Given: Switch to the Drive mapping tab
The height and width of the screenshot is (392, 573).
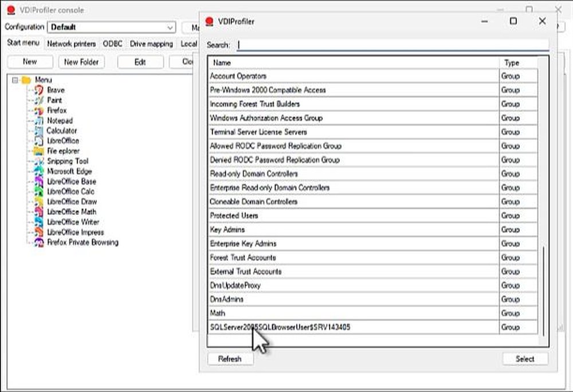Looking at the screenshot, I should 151,44.
